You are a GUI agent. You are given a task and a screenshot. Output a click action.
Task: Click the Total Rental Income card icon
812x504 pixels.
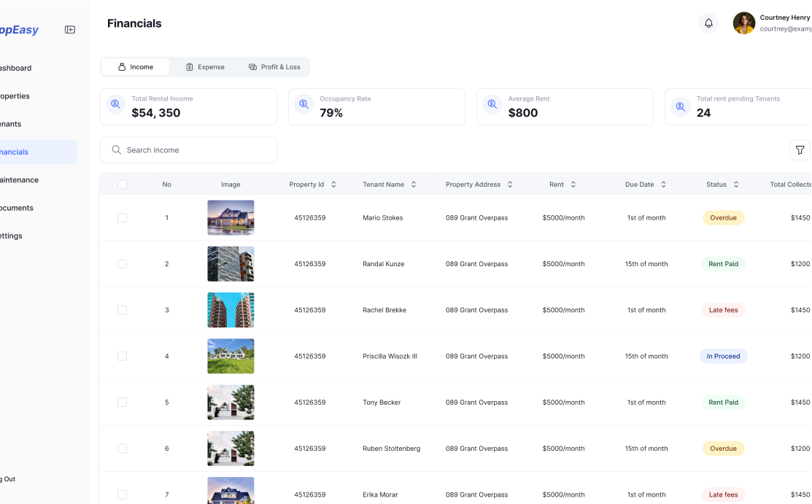point(115,104)
